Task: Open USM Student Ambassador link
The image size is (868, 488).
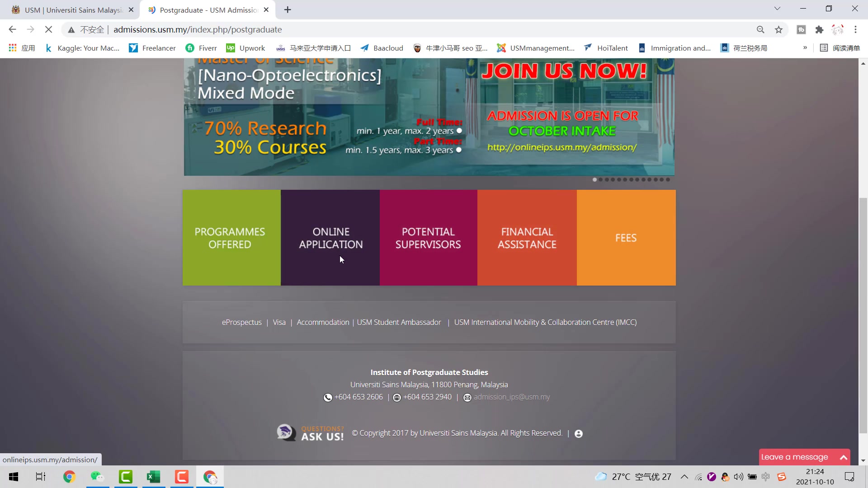Action: pos(399,322)
